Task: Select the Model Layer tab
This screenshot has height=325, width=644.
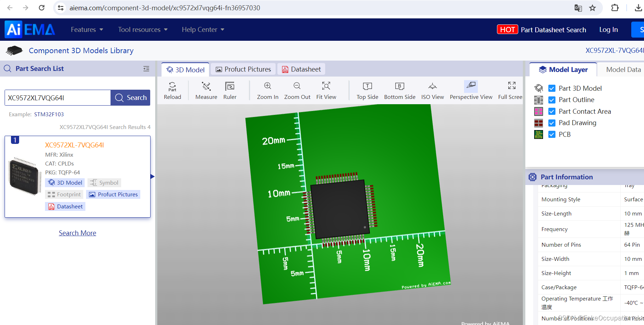Action: tap(563, 69)
